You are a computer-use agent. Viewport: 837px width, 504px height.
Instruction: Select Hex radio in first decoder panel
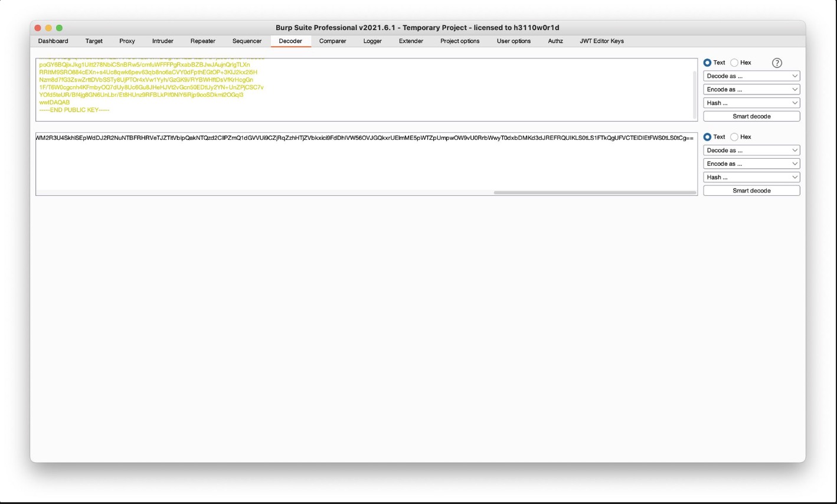pyautogui.click(x=734, y=63)
